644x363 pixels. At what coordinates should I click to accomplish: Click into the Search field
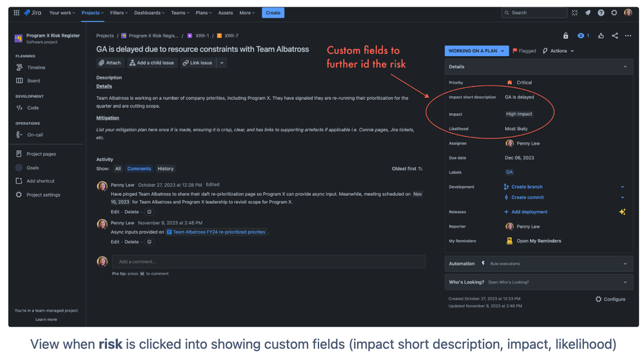pos(534,13)
